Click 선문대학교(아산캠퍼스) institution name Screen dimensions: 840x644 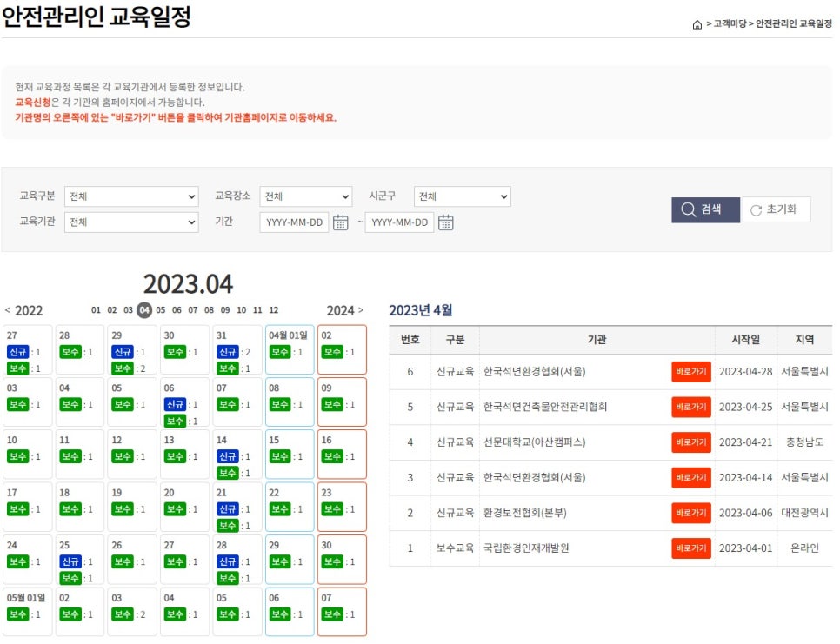tap(534, 442)
